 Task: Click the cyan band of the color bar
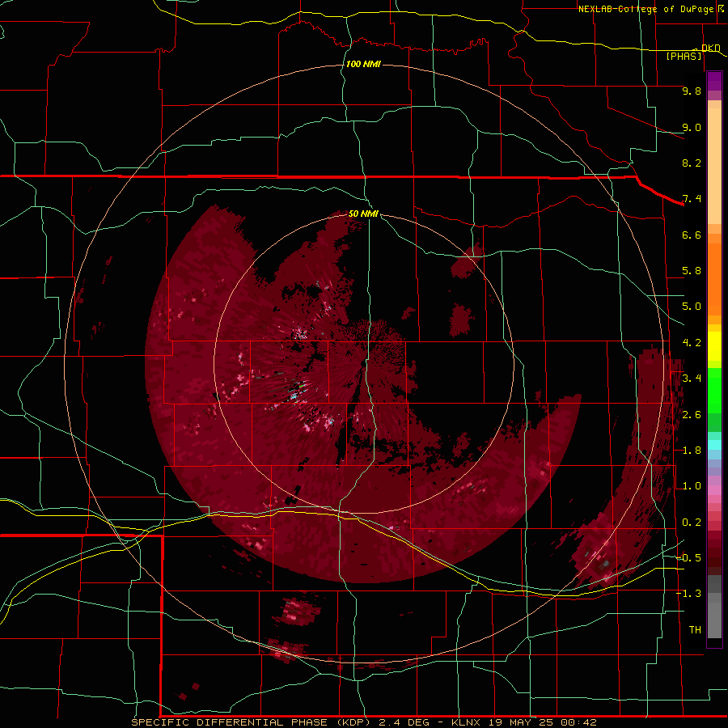(x=714, y=445)
